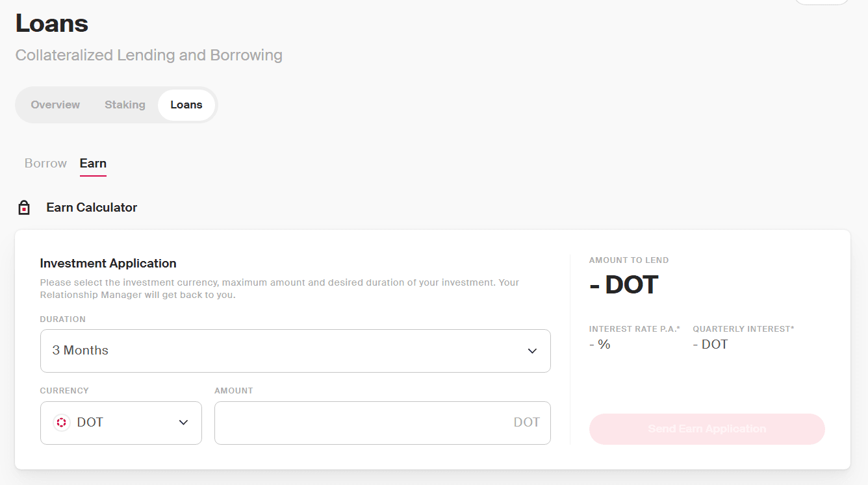Image resolution: width=868 pixels, height=485 pixels.
Task: Select the Earn sub-tab
Action: [93, 164]
